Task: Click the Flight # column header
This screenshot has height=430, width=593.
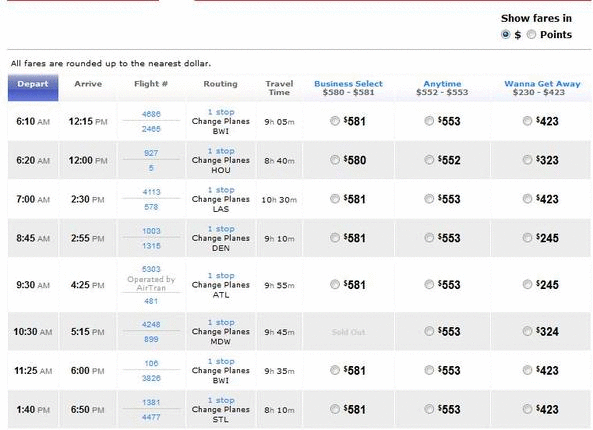Action: click(151, 84)
